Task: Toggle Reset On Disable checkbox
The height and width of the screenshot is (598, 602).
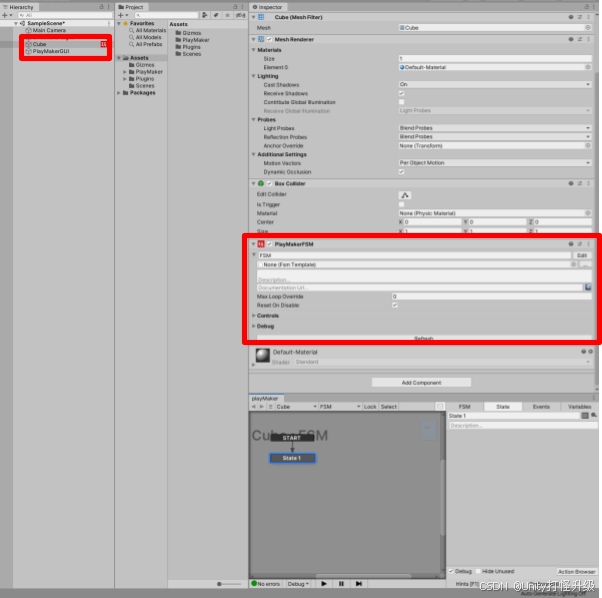Action: [x=395, y=305]
